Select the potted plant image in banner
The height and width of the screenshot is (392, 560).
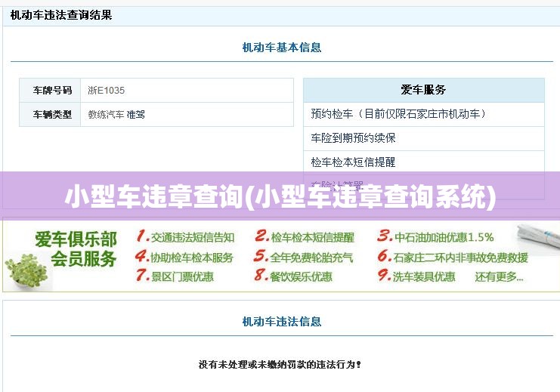pos(26,273)
